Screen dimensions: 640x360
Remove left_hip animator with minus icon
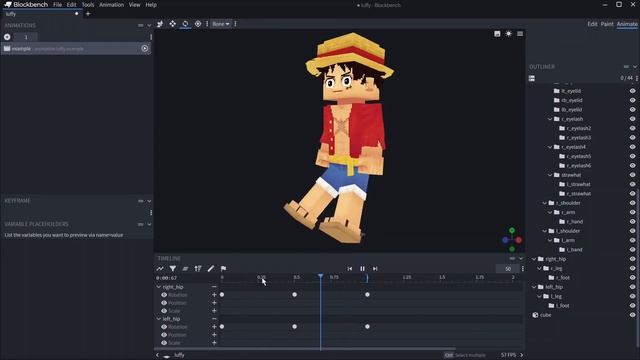(x=214, y=319)
